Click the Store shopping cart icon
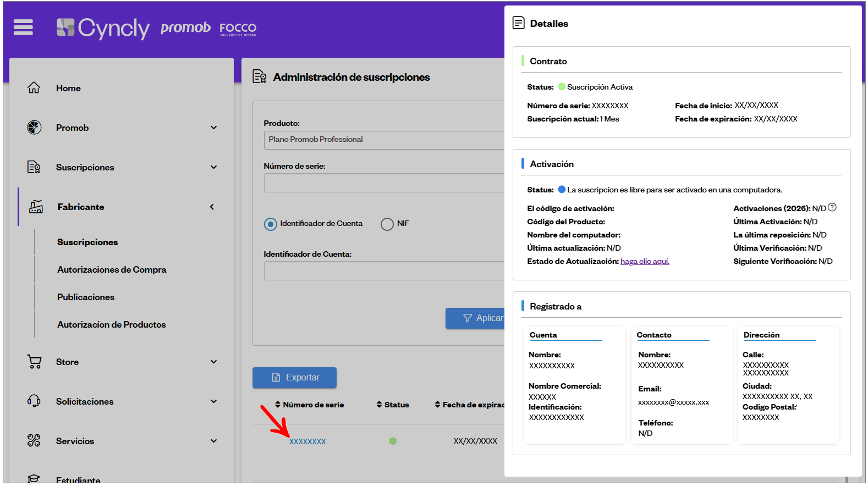This screenshot has height=486, width=868. tap(34, 362)
